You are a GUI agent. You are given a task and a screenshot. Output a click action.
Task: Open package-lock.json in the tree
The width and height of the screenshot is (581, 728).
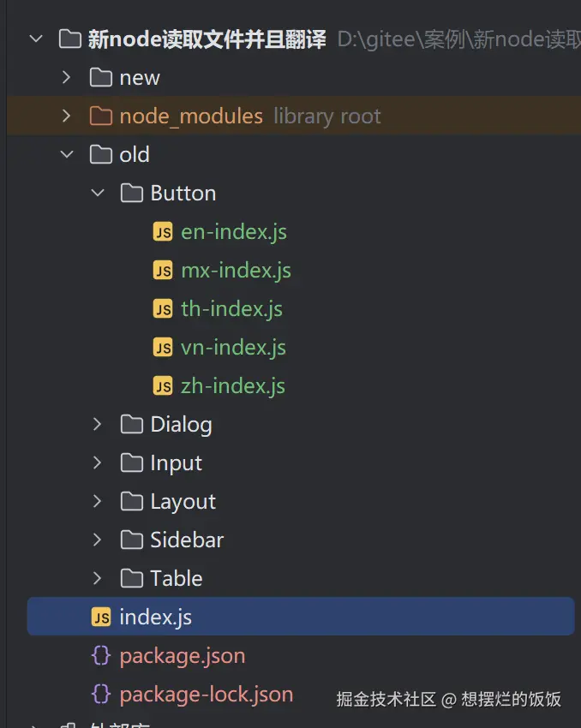pos(206,695)
